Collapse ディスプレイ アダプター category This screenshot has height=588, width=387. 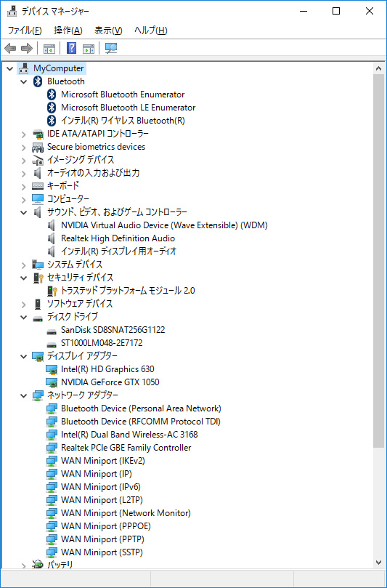[24, 356]
